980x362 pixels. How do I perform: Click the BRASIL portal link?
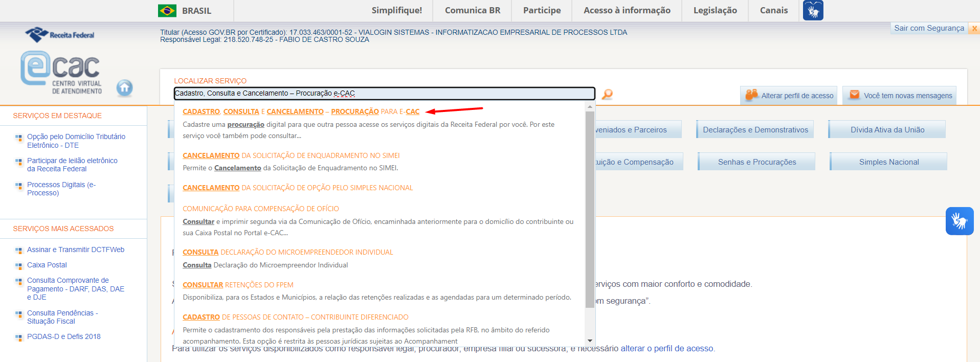coord(196,11)
